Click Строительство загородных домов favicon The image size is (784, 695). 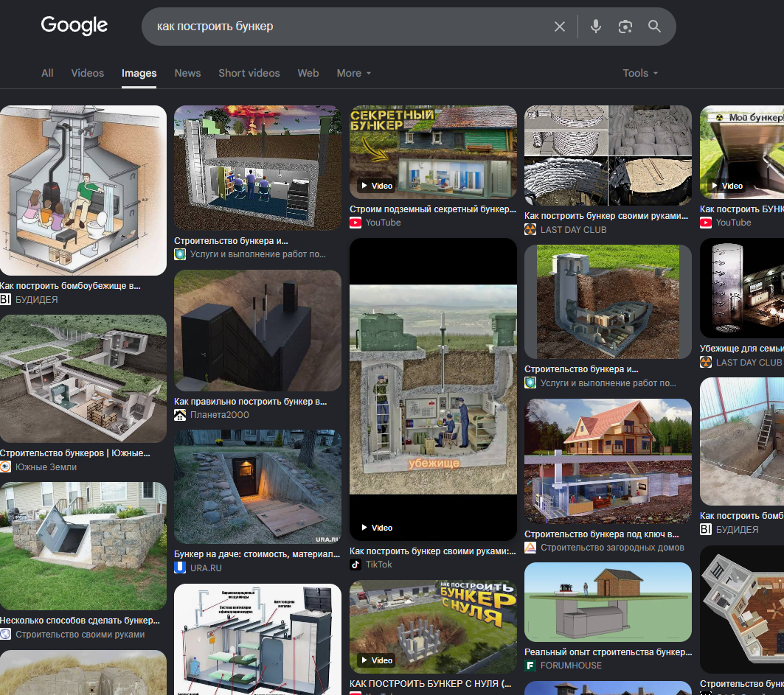click(x=530, y=548)
